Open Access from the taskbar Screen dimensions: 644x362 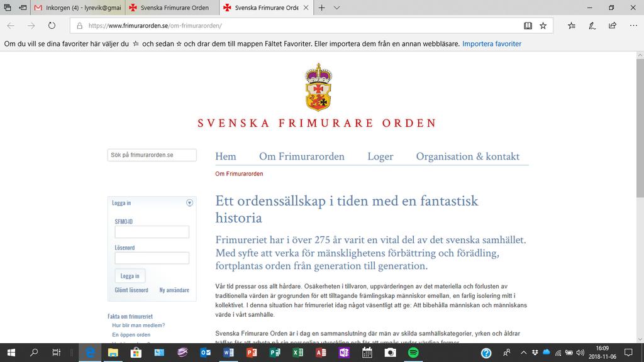pos(321,353)
